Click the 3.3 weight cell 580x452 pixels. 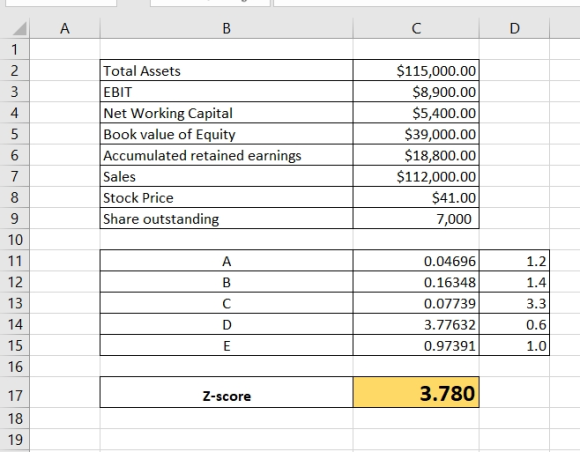point(514,303)
